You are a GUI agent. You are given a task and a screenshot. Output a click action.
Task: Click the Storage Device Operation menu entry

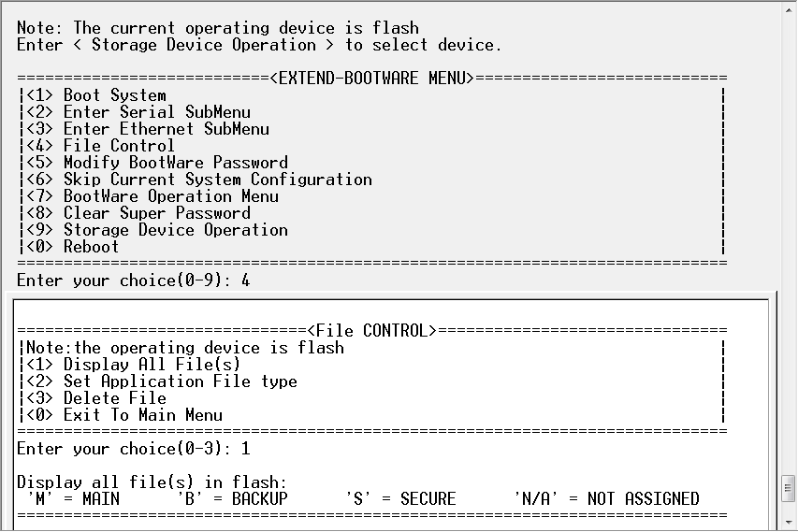(175, 230)
